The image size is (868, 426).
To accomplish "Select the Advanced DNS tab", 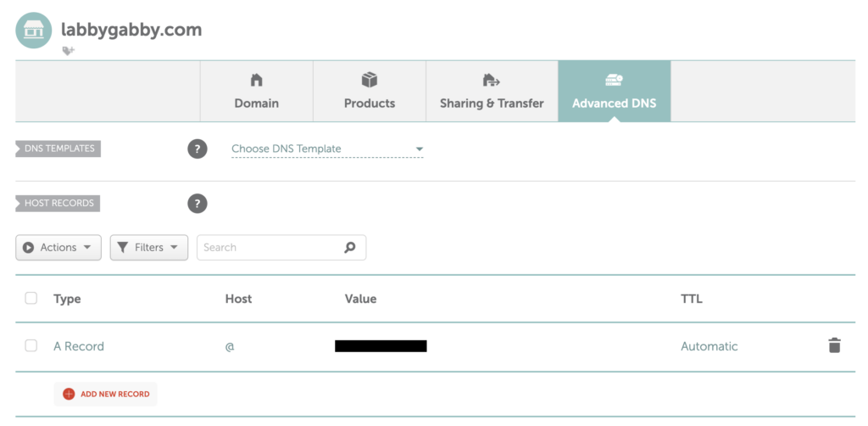I will pyautogui.click(x=615, y=92).
